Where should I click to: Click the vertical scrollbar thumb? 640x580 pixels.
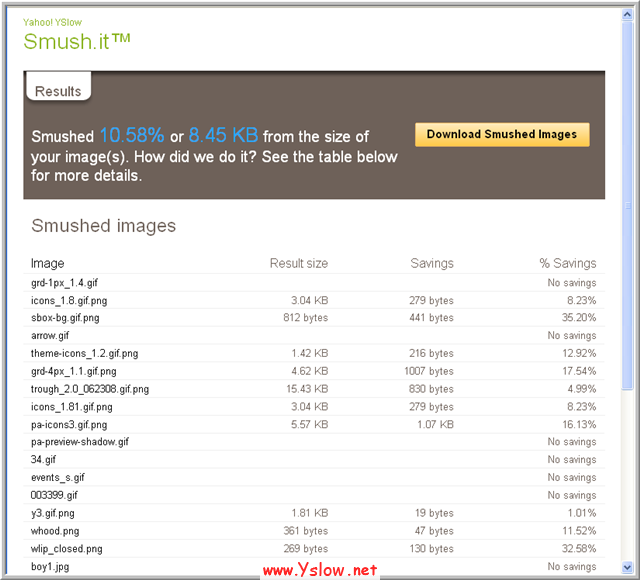pyautogui.click(x=627, y=205)
